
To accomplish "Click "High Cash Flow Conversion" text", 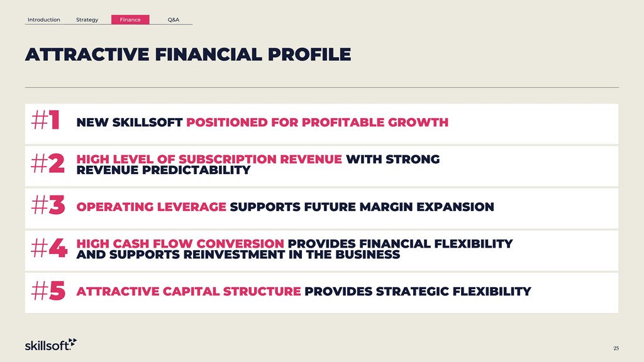I will pos(180,244).
